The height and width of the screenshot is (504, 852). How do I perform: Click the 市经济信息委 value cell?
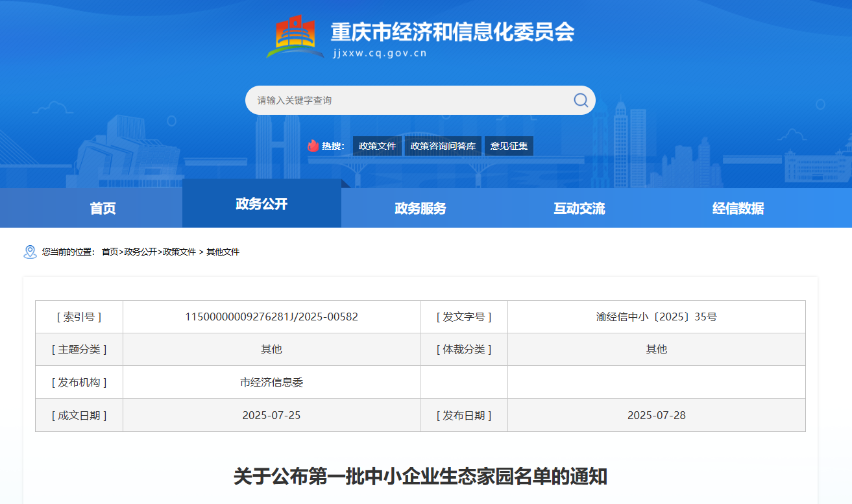pos(271,383)
